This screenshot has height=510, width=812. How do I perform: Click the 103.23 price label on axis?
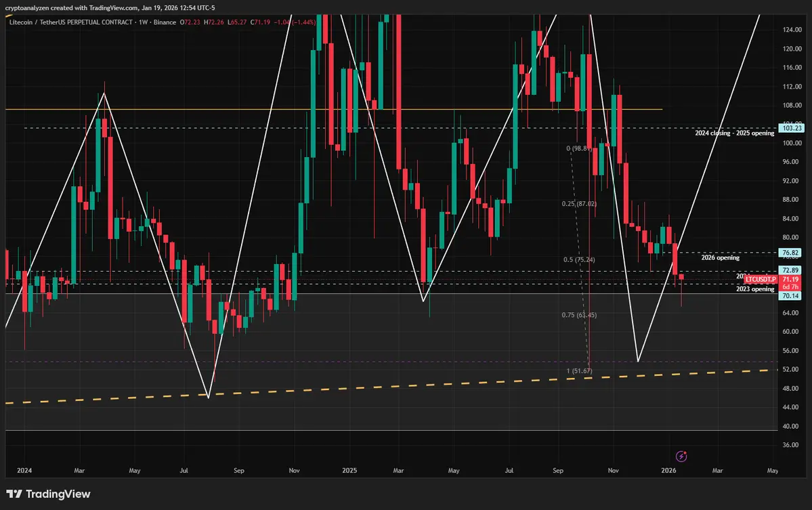(791, 128)
